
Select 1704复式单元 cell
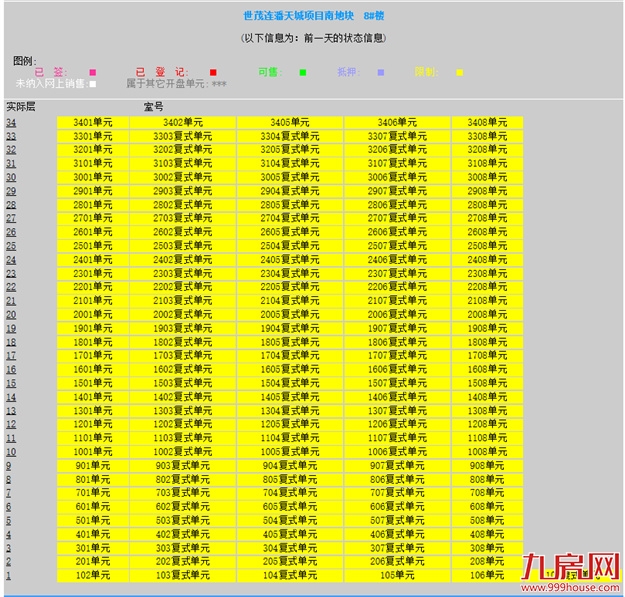click(290, 355)
